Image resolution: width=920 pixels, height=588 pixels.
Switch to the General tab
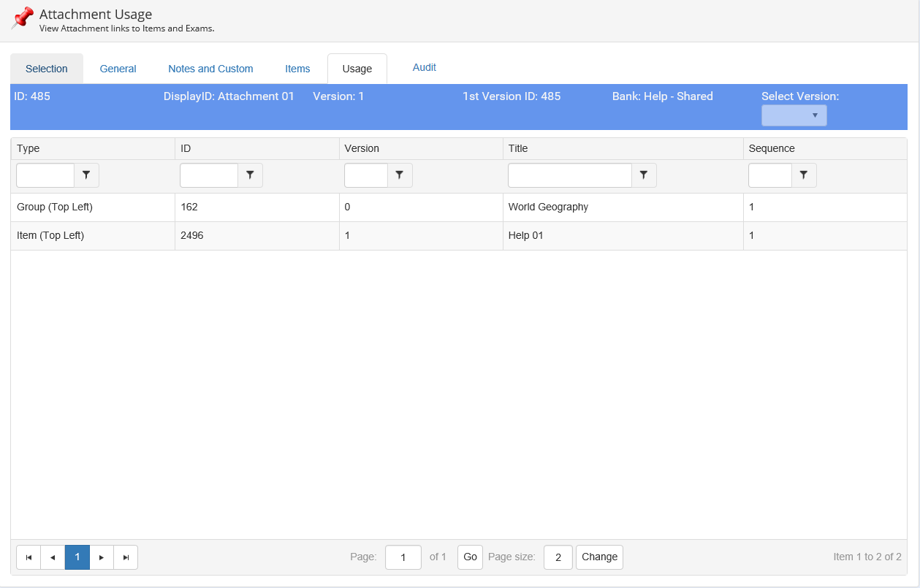point(118,69)
